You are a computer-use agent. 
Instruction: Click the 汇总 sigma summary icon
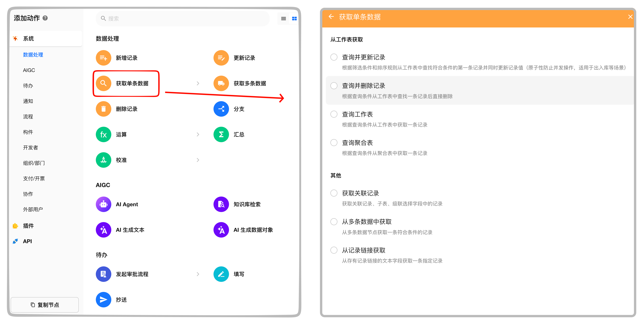tap(221, 134)
